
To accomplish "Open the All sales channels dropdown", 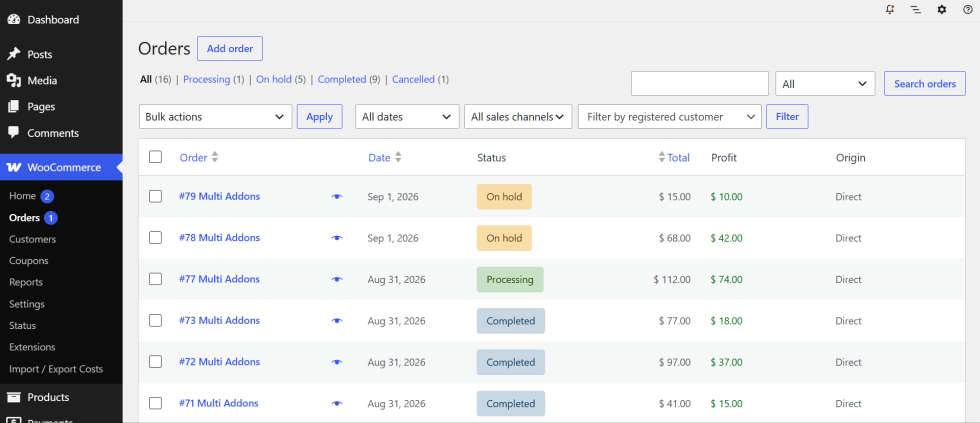I will (x=518, y=117).
